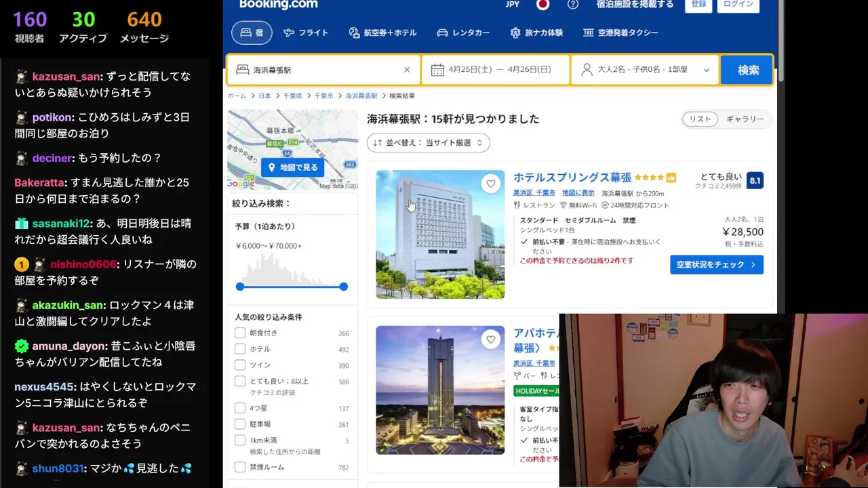Viewport: 868px width, 488px height.
Task: Click the ¥28,500 price text
Action: click(x=743, y=232)
